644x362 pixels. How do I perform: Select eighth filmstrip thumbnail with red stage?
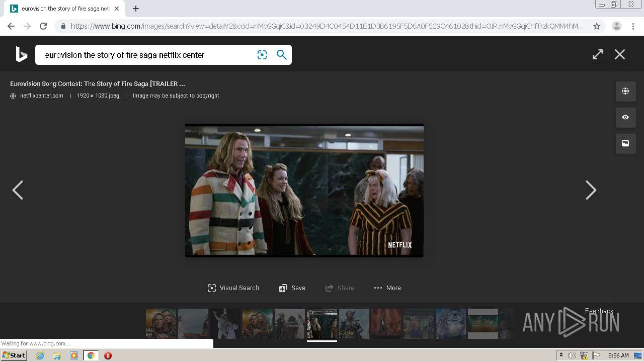pos(386,323)
